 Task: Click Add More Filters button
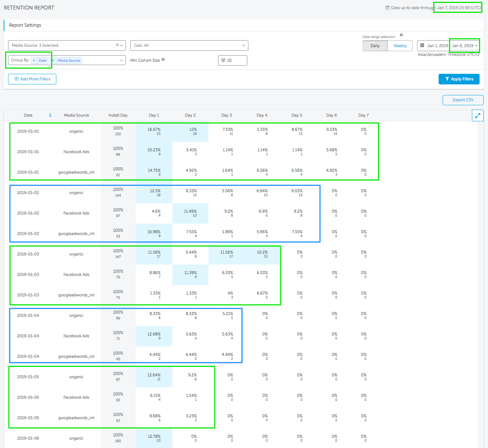click(x=32, y=79)
